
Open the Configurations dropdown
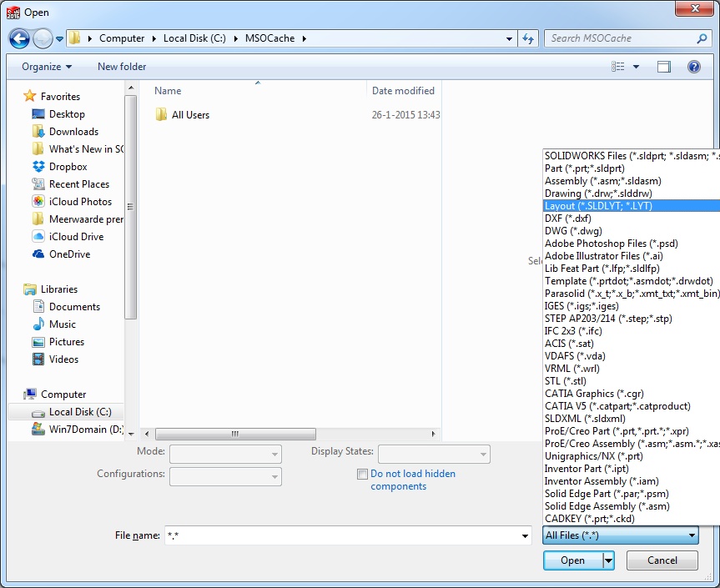tap(225, 476)
